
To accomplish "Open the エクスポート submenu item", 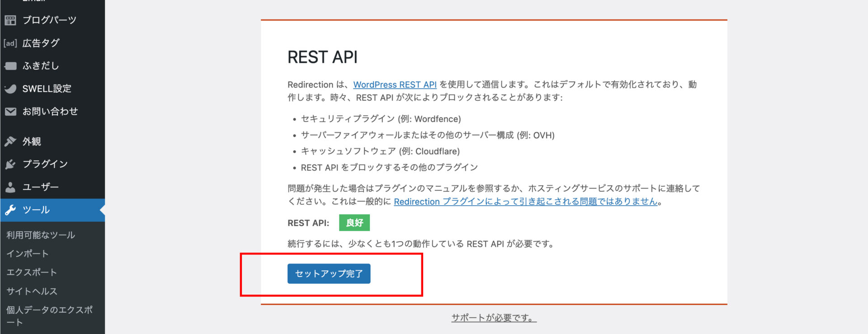I will pos(32,272).
